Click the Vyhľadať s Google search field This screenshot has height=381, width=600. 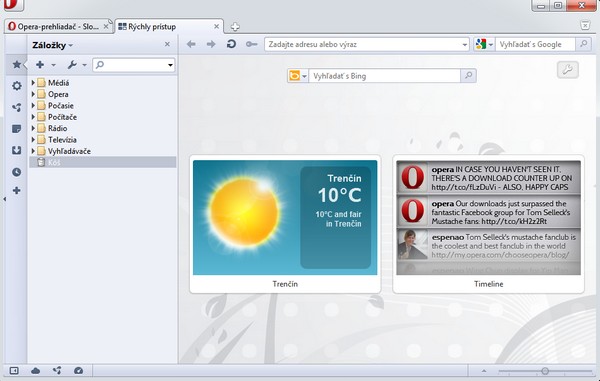pos(535,44)
